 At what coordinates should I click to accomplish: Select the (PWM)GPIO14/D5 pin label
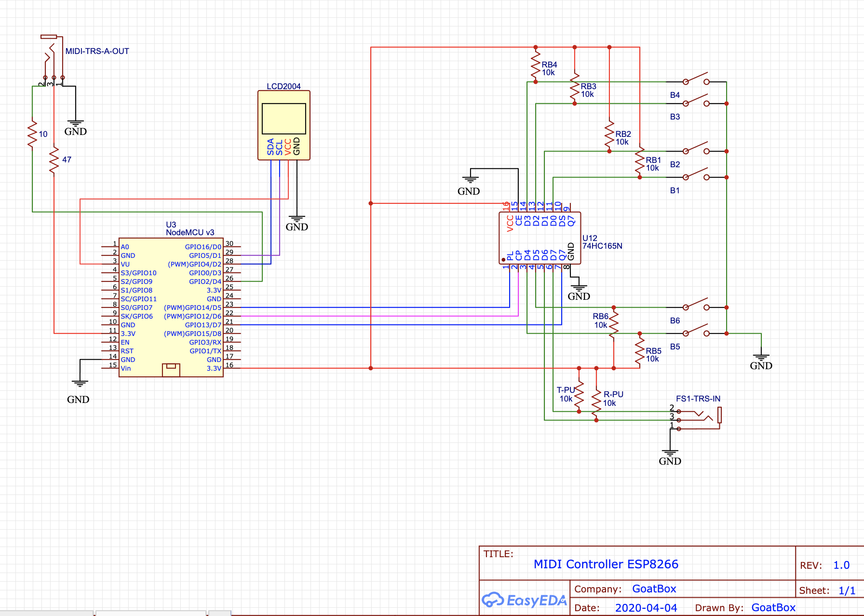click(192, 308)
